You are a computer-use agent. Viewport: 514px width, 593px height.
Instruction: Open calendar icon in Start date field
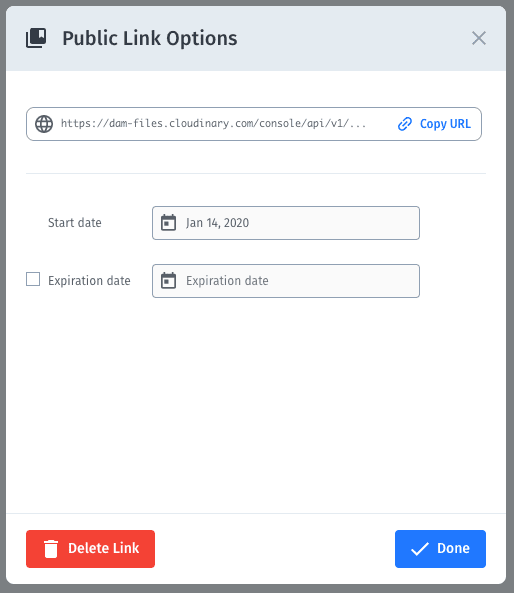coord(168,222)
